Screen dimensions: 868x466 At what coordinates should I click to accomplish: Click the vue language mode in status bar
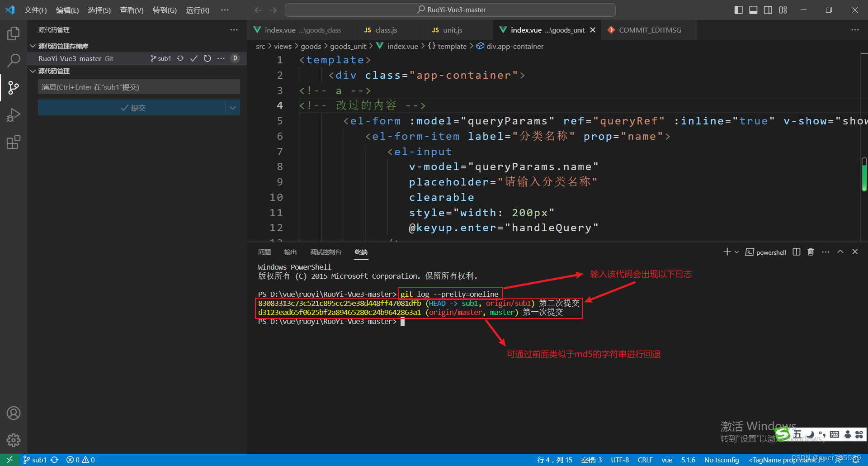point(667,460)
